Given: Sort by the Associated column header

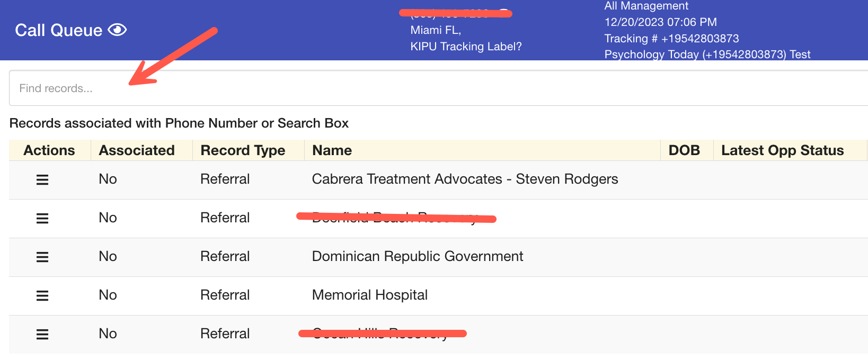Looking at the screenshot, I should click(137, 150).
